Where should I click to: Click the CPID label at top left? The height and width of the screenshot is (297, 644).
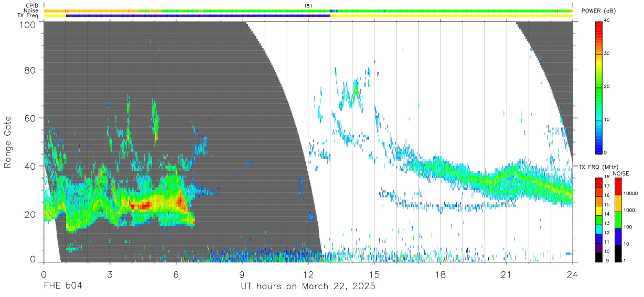point(31,6)
